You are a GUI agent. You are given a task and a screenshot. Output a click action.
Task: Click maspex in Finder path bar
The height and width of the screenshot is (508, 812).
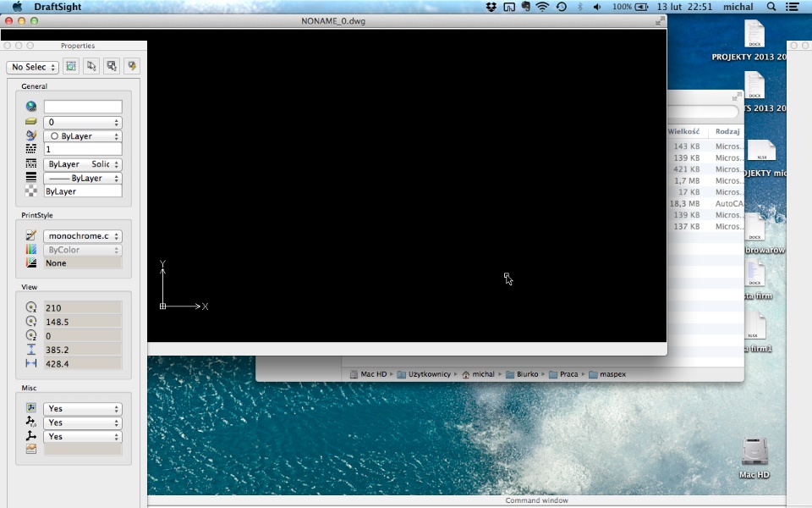coord(607,374)
